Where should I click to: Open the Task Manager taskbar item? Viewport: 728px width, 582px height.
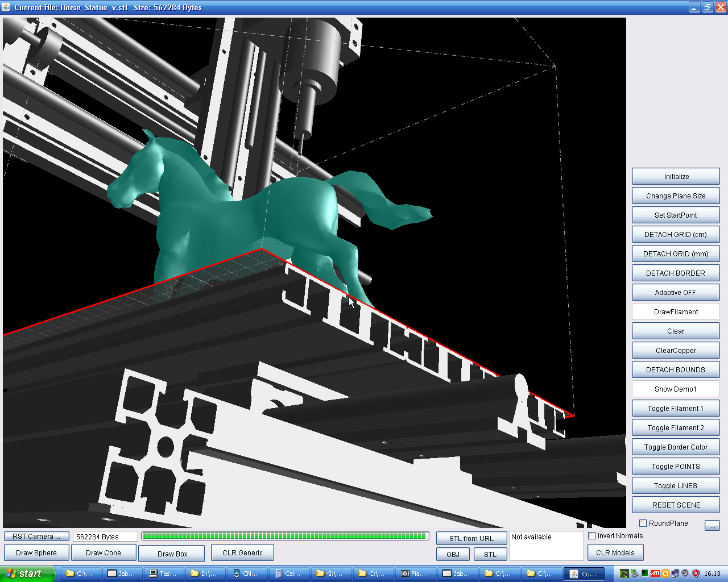click(164, 573)
